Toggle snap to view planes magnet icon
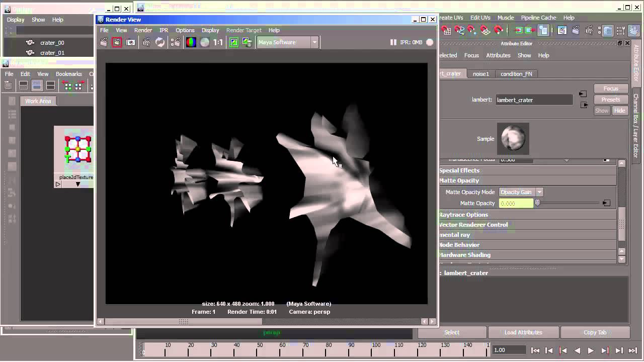Viewport: 644px width, 362px height. coord(486,30)
